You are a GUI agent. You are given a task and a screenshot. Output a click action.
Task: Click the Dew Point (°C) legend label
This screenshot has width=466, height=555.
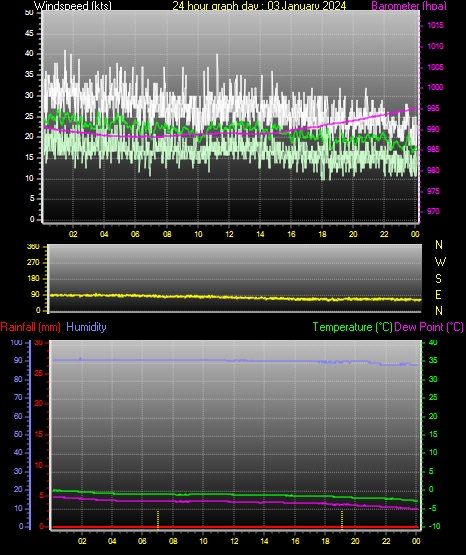pos(429,327)
